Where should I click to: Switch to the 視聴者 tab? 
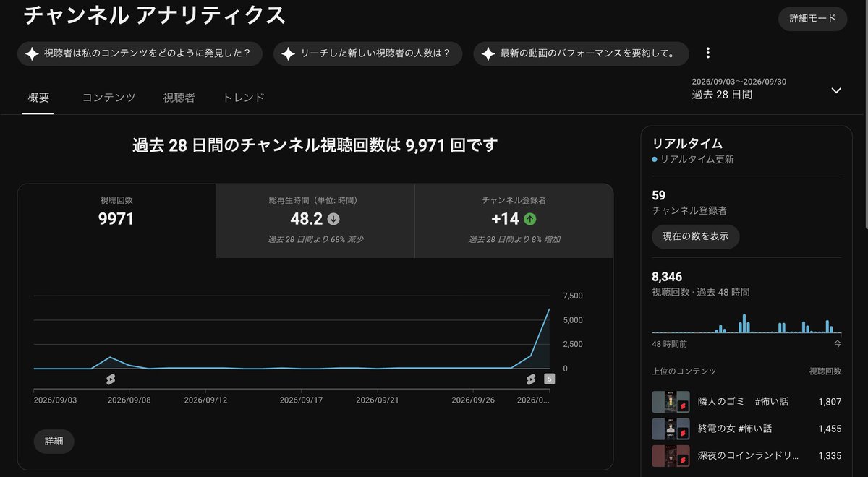179,98
